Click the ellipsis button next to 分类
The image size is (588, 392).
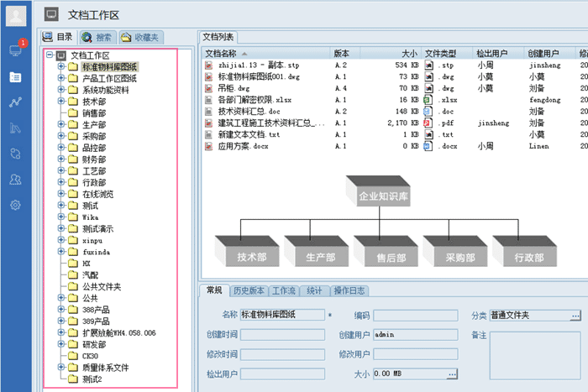[x=575, y=316]
